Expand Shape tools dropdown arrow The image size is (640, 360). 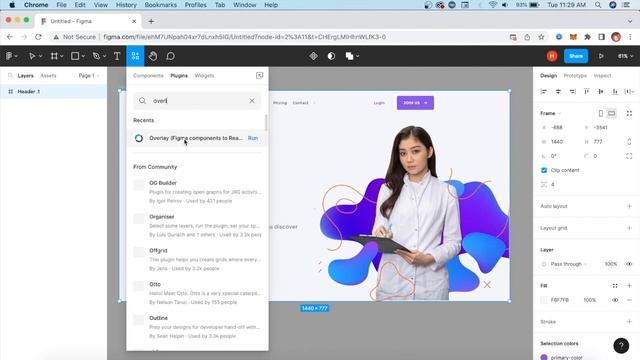(x=83, y=56)
